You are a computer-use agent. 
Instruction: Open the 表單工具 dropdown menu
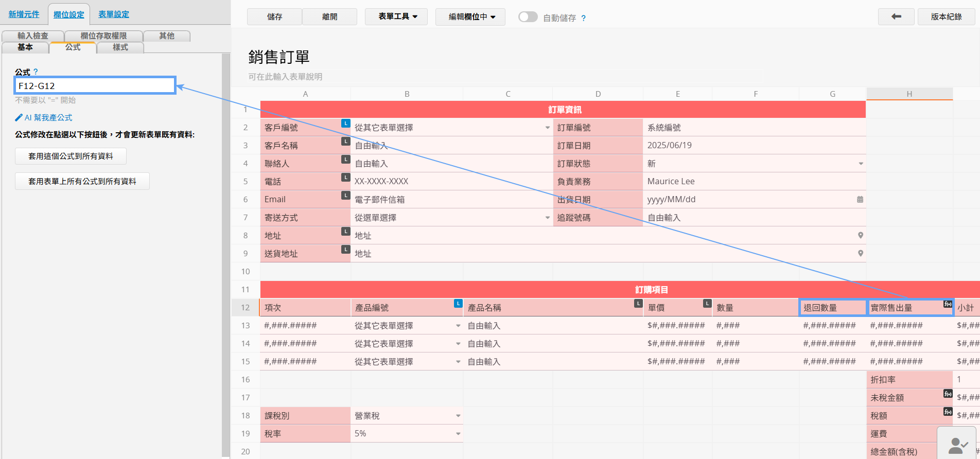[x=398, y=16]
